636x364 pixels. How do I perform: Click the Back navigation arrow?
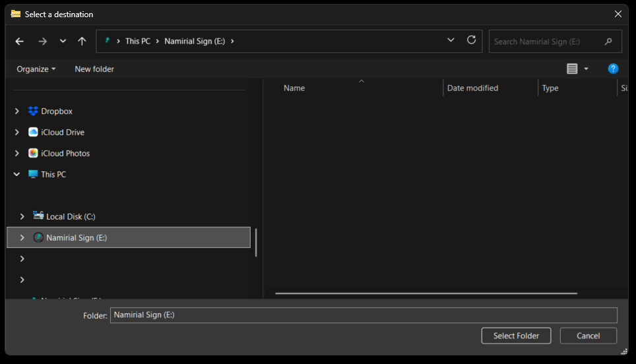(x=20, y=41)
